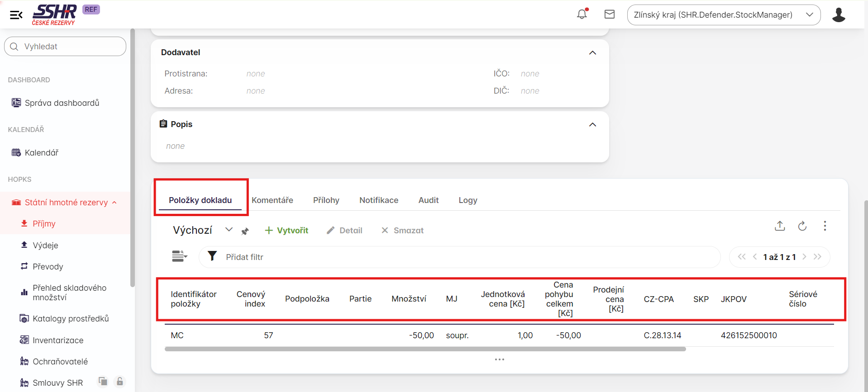Pin the Výchozí view
Image resolution: width=868 pixels, height=392 pixels.
coord(245,231)
